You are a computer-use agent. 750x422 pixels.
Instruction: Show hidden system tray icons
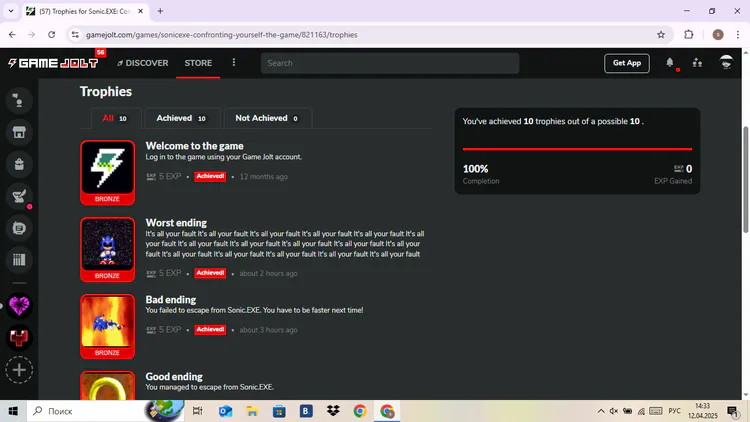coord(601,411)
